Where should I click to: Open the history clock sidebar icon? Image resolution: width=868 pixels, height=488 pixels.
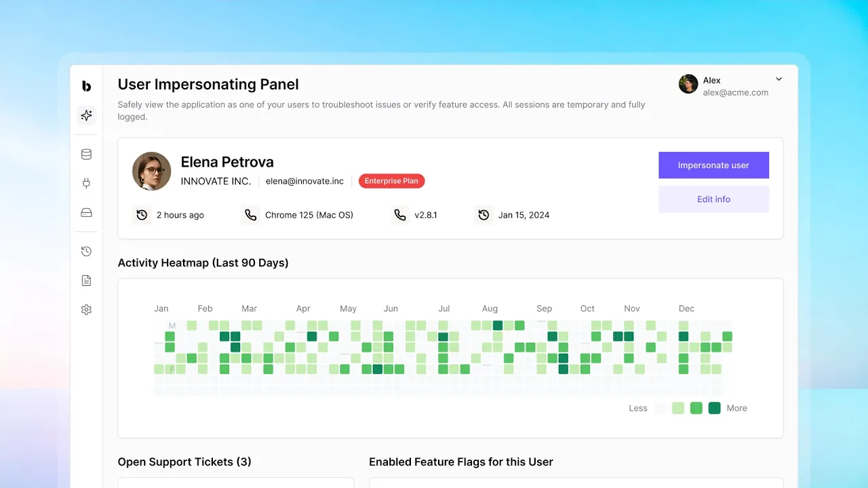click(x=86, y=251)
